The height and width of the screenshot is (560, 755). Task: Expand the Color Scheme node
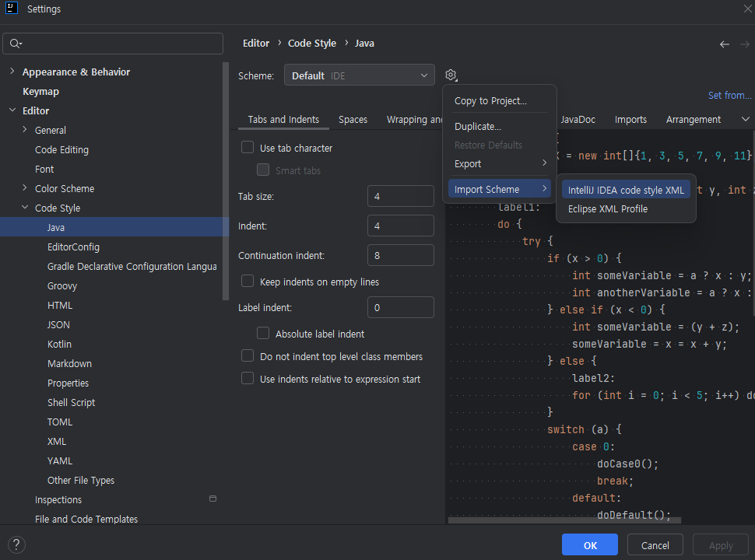pyautogui.click(x=25, y=188)
